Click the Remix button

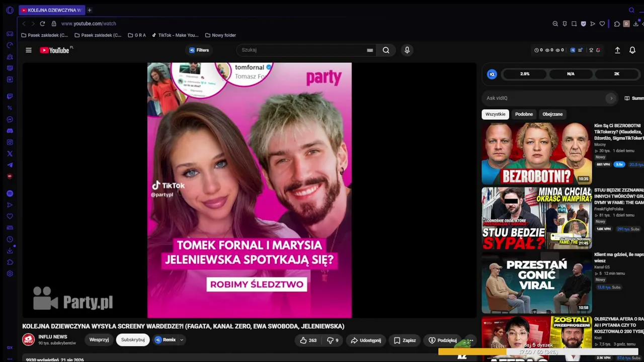[x=166, y=340]
